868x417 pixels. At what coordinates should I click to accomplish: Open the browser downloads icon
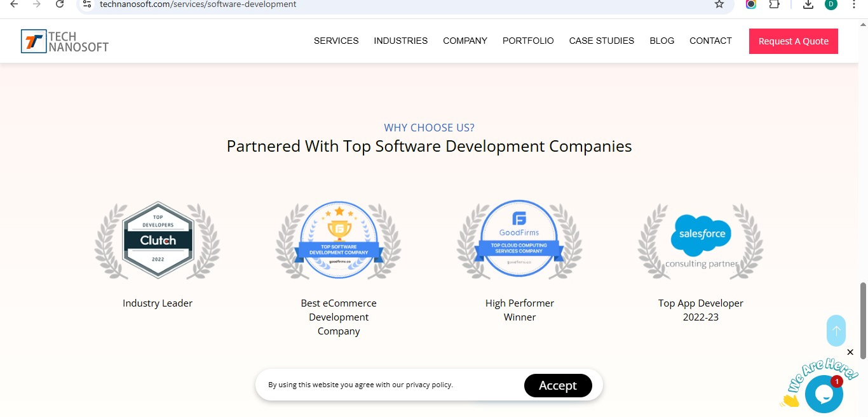click(808, 4)
